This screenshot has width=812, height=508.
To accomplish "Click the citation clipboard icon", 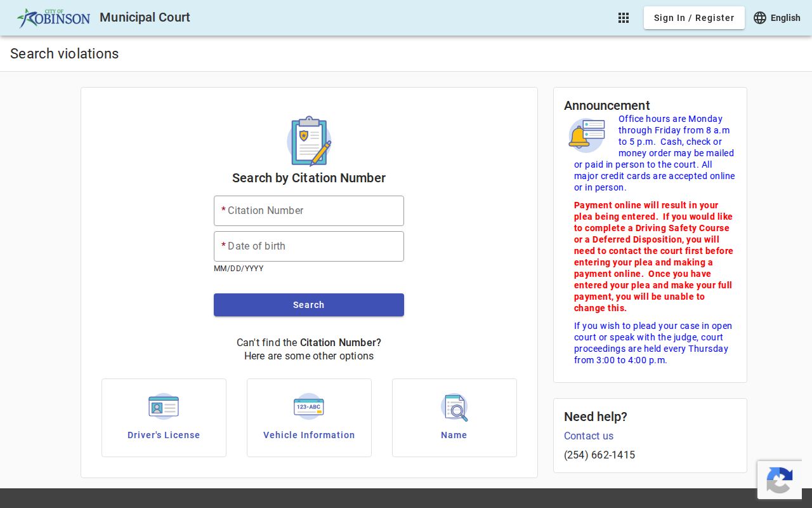I will [x=309, y=141].
